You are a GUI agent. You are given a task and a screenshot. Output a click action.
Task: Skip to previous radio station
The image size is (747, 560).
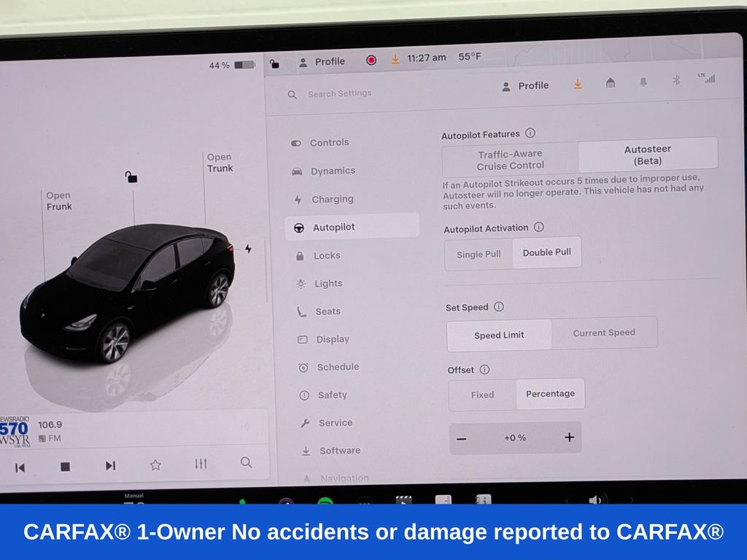20,467
